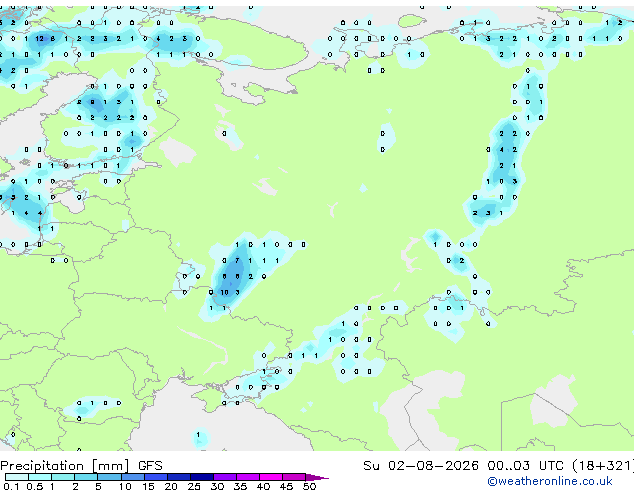The image size is (634, 490).
Task: Click the 0.1–0.5 mm legend color box
Action: [17, 477]
